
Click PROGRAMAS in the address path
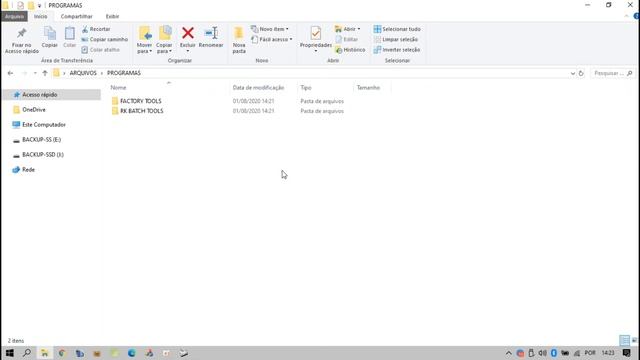(x=124, y=73)
